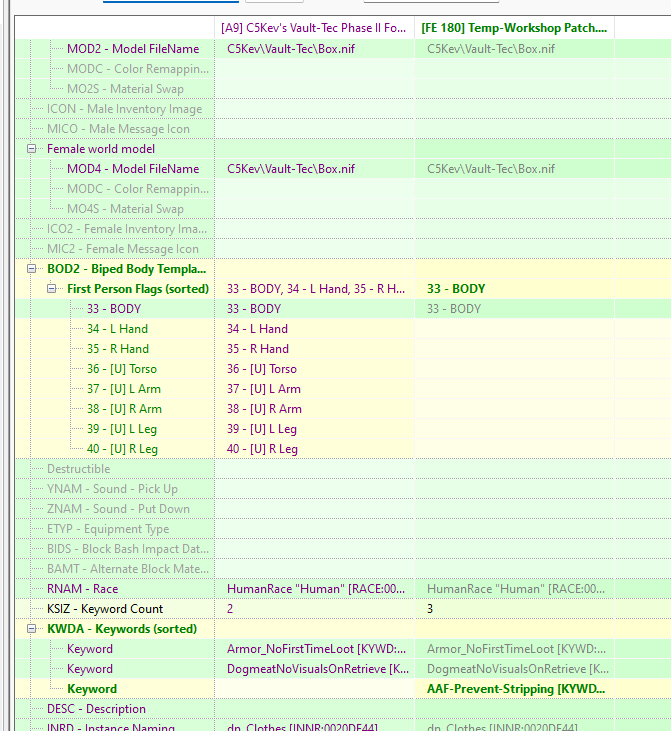This screenshot has width=671, height=731.
Task: Click MOD4 value Box.nif in Temp-Workshop Patch column
Action: (x=491, y=169)
